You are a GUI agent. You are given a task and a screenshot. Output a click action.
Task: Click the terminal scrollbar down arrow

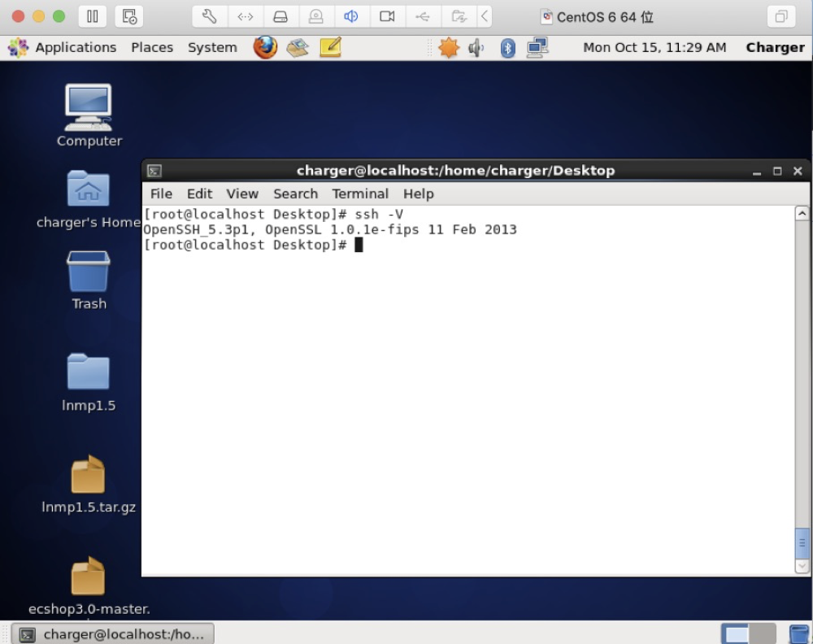802,566
